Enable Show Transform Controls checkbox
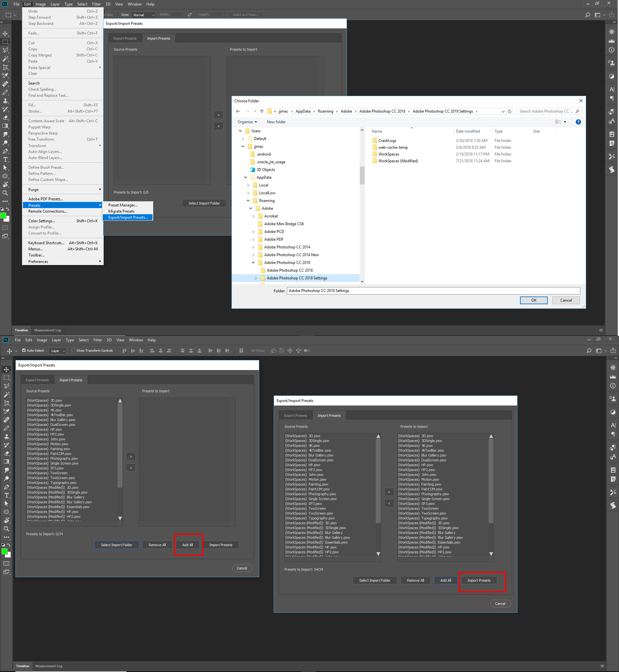The height and width of the screenshot is (672, 619). (74, 350)
